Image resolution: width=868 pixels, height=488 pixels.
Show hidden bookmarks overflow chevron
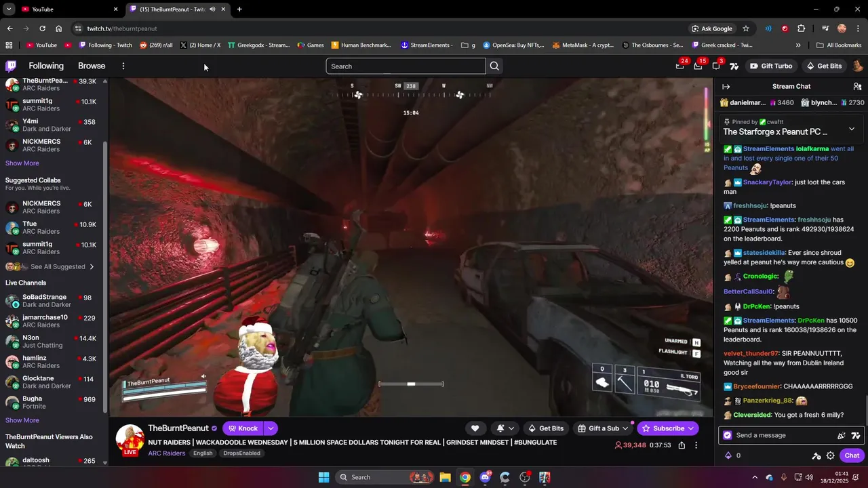click(798, 45)
